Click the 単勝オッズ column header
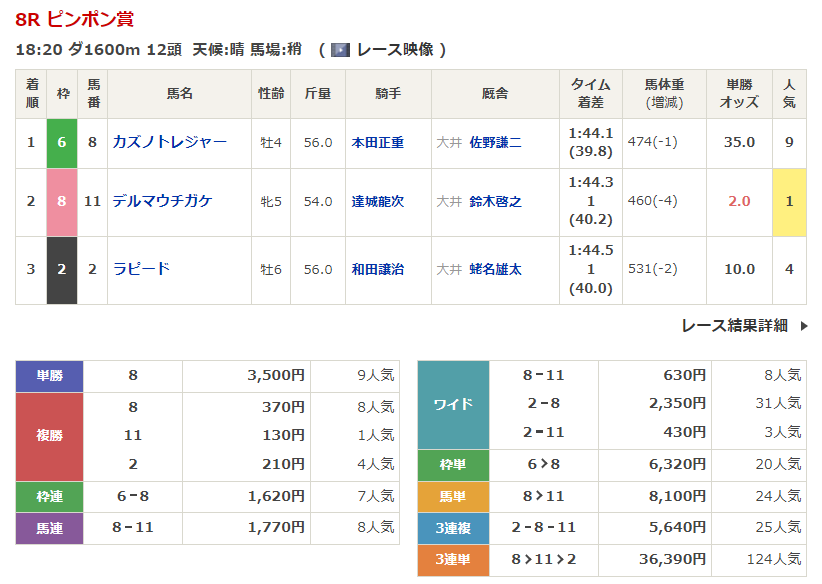 pos(739,94)
